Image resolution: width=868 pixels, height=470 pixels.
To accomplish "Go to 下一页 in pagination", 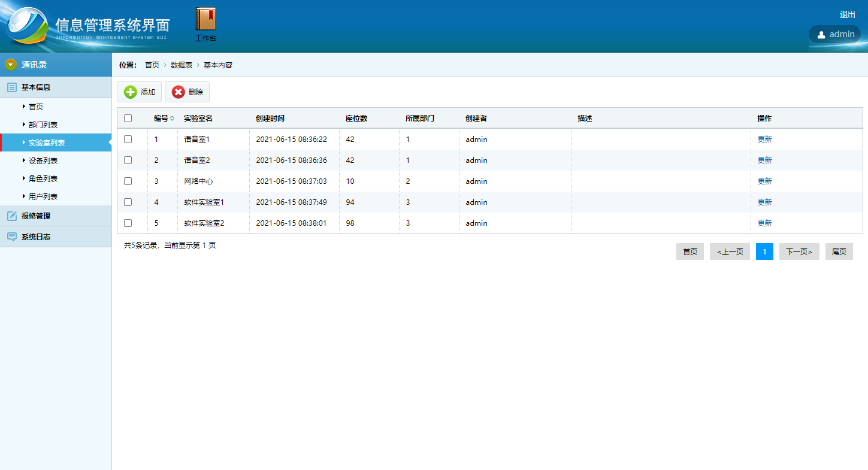I will click(799, 252).
